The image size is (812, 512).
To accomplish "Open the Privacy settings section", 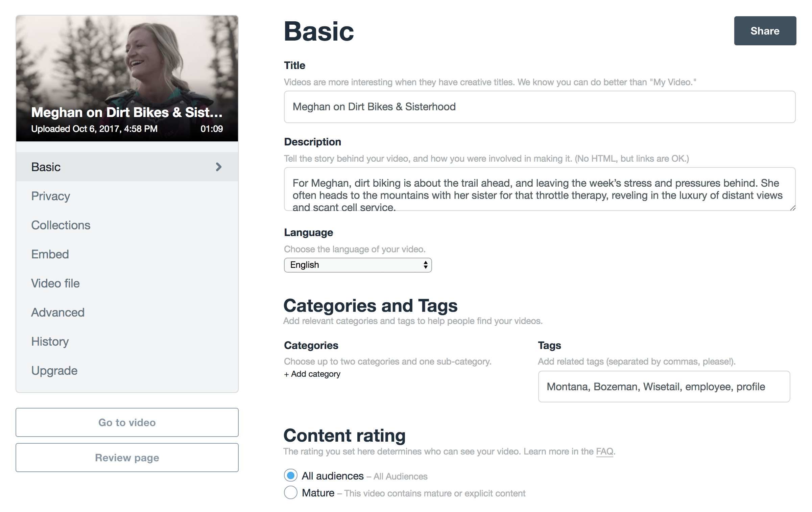I will click(x=51, y=196).
